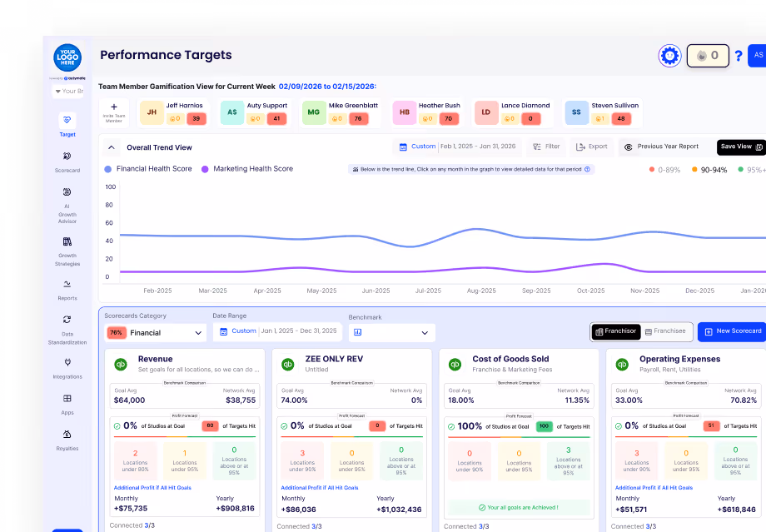Open Data Standardization in sidebar
The width and height of the screenshot is (766, 532).
coord(67,330)
